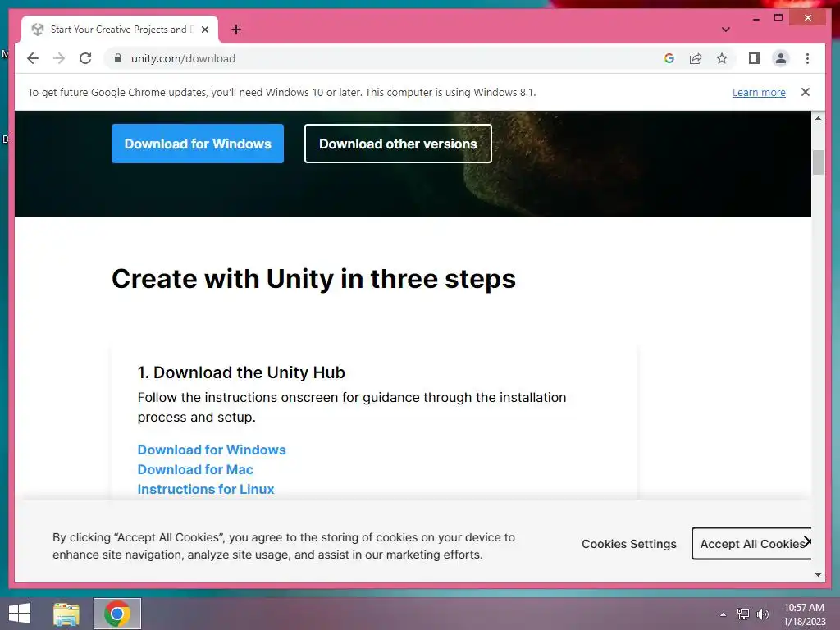
Task: Click the Google icon in address bar
Action: [669, 58]
